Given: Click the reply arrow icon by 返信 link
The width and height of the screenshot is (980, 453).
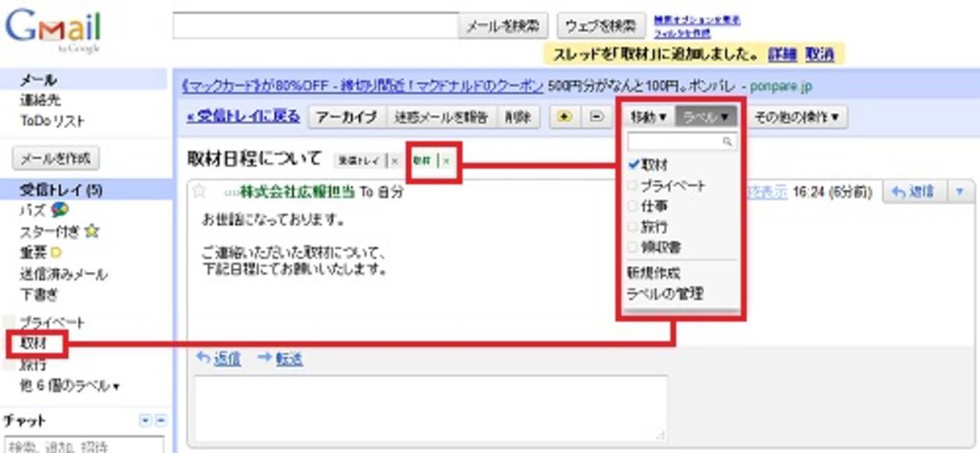Looking at the screenshot, I should point(203,358).
